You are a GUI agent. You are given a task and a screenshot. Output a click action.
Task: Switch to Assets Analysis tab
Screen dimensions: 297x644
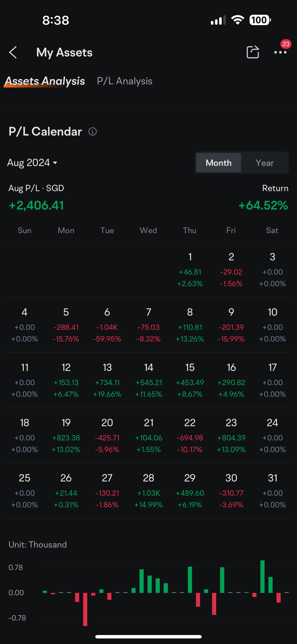tap(45, 81)
